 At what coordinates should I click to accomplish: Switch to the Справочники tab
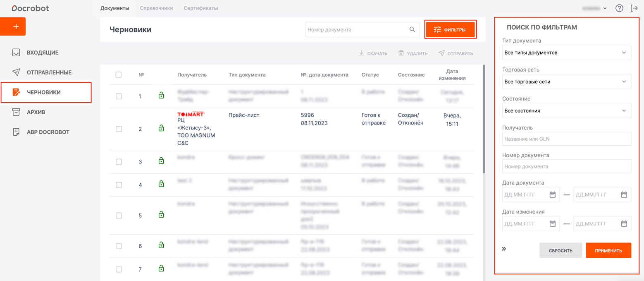[156, 8]
